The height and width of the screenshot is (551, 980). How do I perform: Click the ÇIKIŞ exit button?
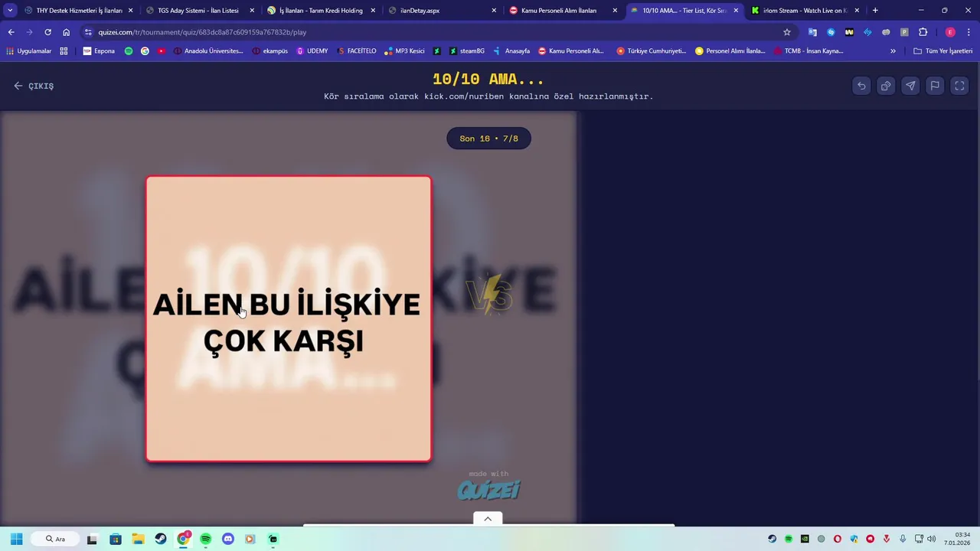coord(34,86)
